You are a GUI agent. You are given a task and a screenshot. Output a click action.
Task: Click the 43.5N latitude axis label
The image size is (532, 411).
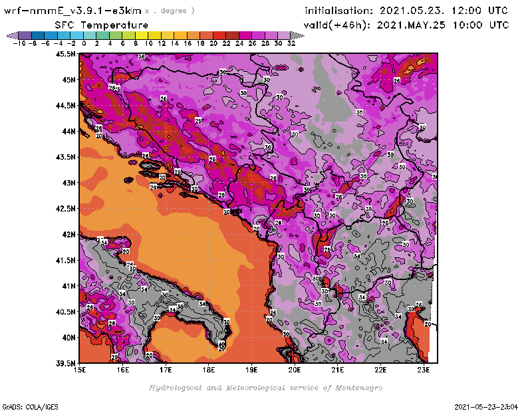click(65, 157)
